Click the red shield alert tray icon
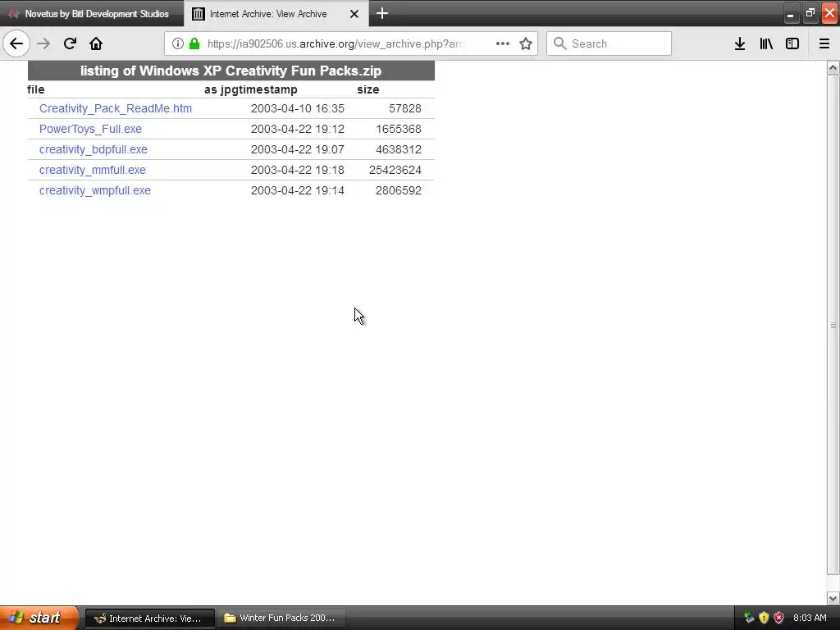The height and width of the screenshot is (630, 840). click(779, 618)
